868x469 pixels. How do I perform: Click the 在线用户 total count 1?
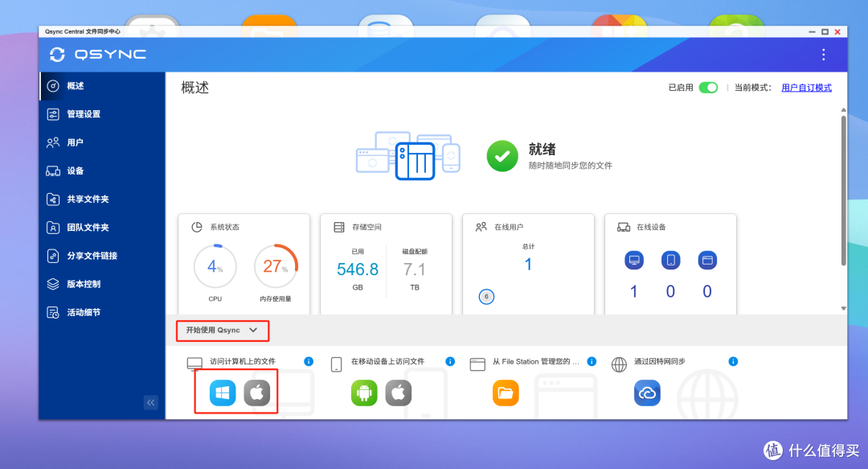(x=528, y=265)
